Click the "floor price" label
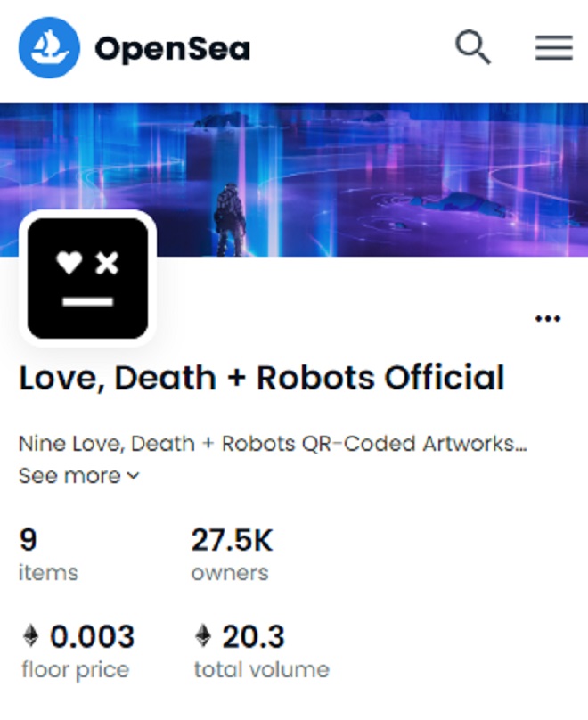The image size is (588, 720). point(75,669)
